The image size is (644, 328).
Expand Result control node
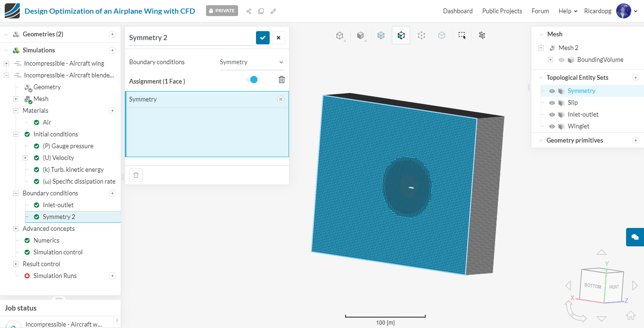(x=16, y=264)
